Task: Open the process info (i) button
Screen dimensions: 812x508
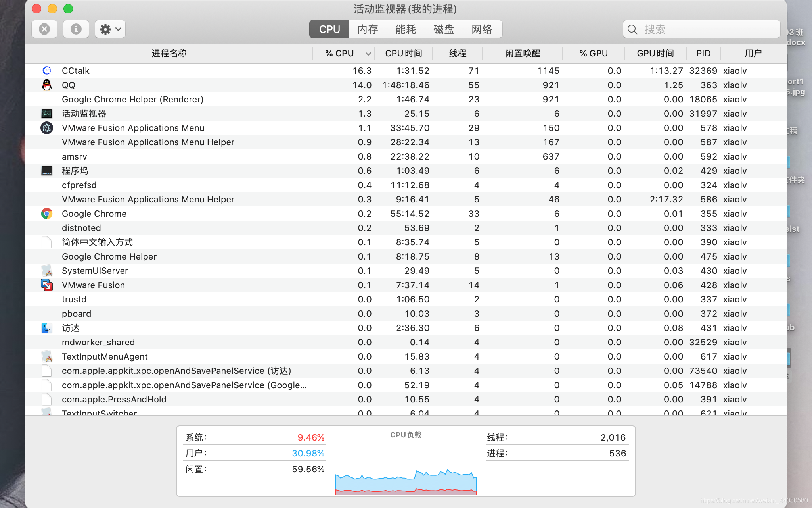Action: 76,29
